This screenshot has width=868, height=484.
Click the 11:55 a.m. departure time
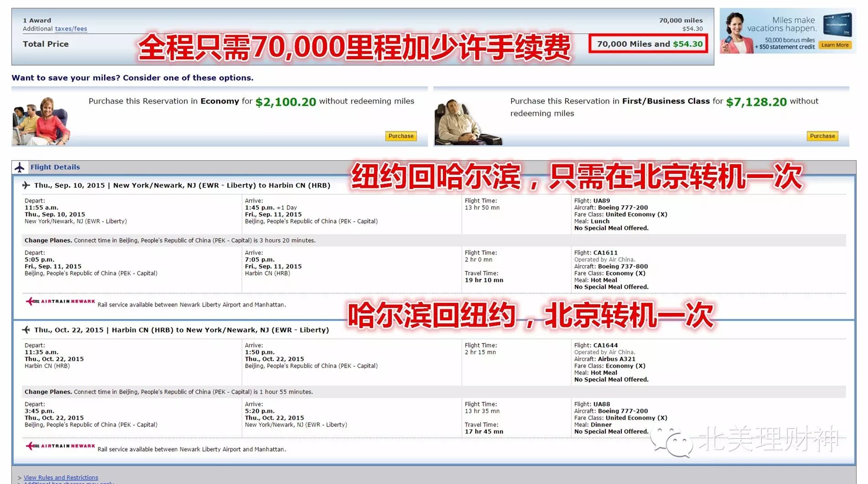(x=42, y=208)
